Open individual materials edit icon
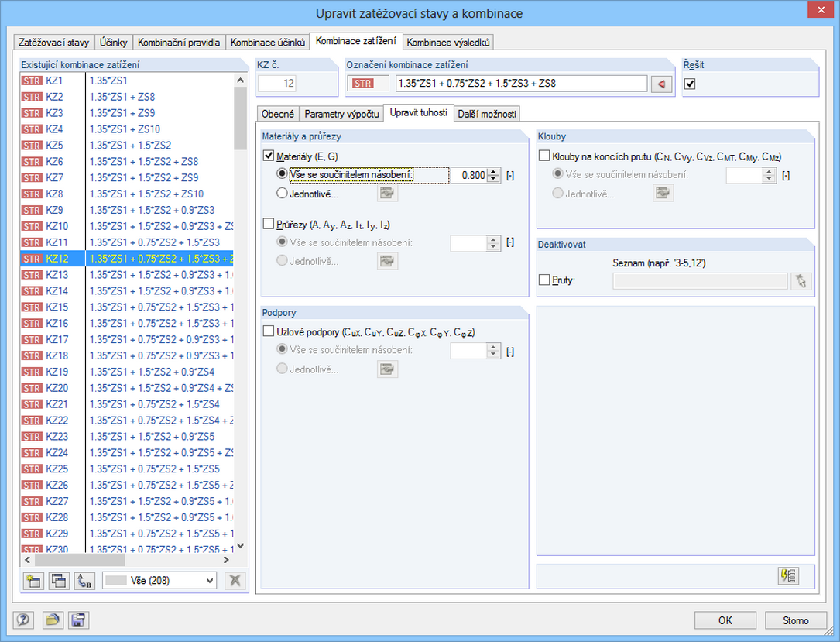 click(x=387, y=194)
